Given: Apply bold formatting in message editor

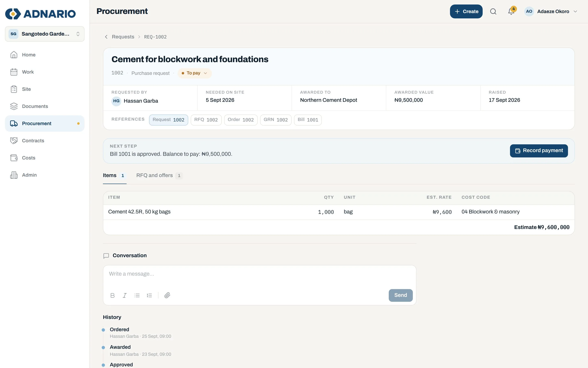Looking at the screenshot, I should [112, 295].
